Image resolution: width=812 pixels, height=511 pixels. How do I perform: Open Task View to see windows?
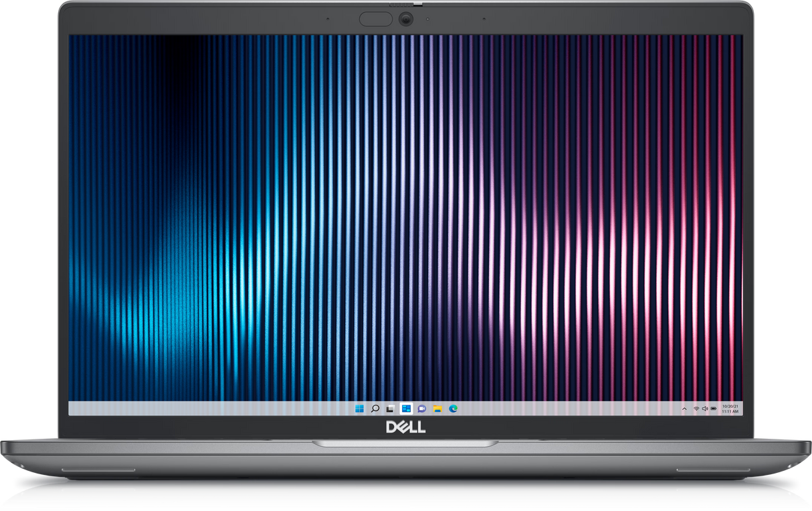coord(389,408)
